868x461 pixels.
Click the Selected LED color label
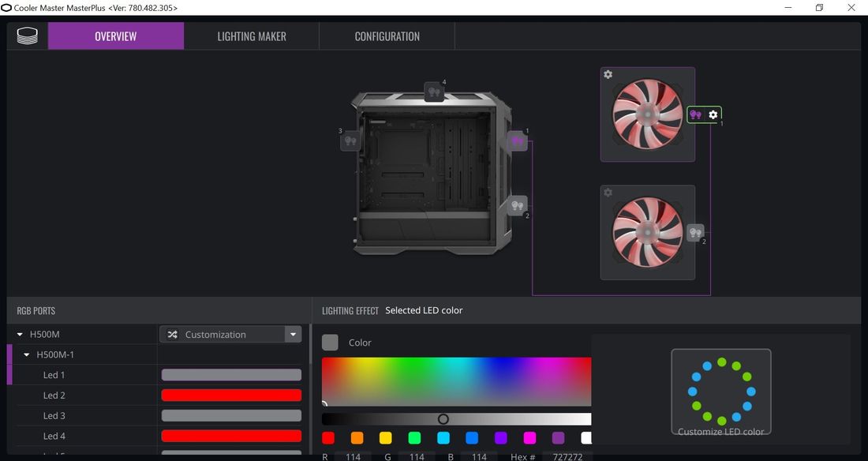(424, 311)
